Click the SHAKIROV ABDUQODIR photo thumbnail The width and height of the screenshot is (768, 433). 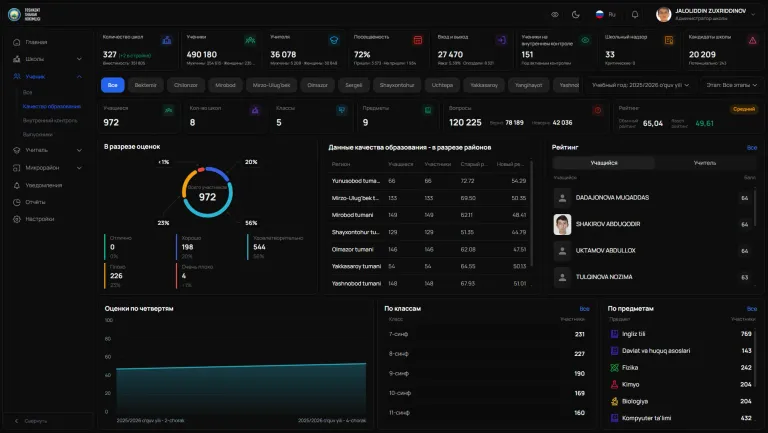[562, 224]
